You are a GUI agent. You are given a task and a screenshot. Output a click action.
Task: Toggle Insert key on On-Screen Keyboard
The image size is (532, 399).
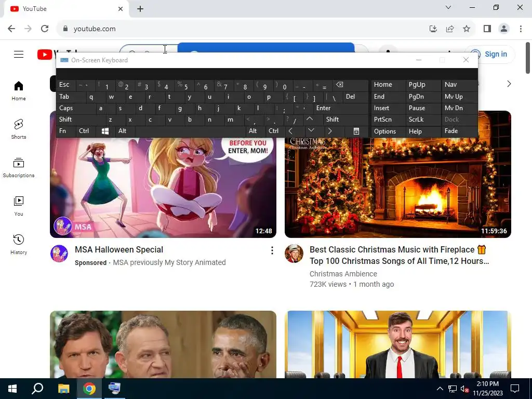[x=388, y=108]
